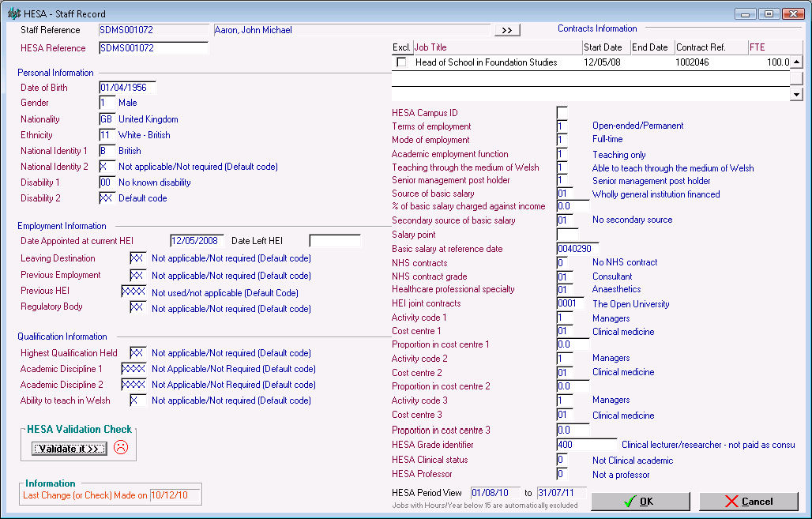Click the National Identity 2 code field

tap(107, 166)
